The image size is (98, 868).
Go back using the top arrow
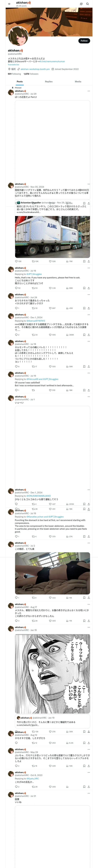point(9,4)
